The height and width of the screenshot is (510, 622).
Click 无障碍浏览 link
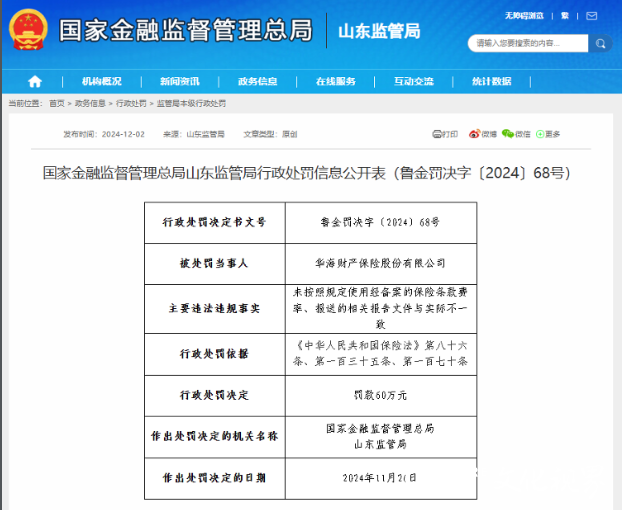pos(524,16)
